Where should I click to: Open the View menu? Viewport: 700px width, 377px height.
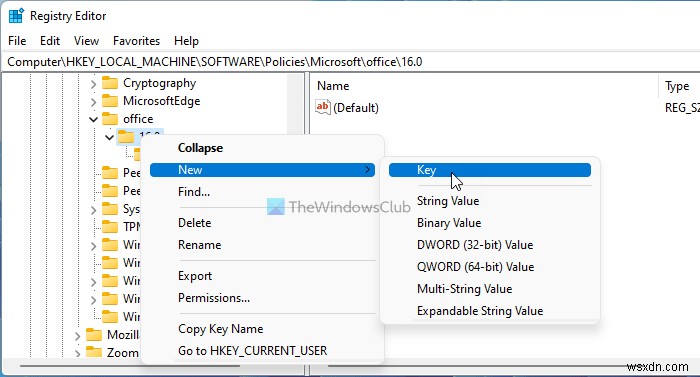click(86, 41)
